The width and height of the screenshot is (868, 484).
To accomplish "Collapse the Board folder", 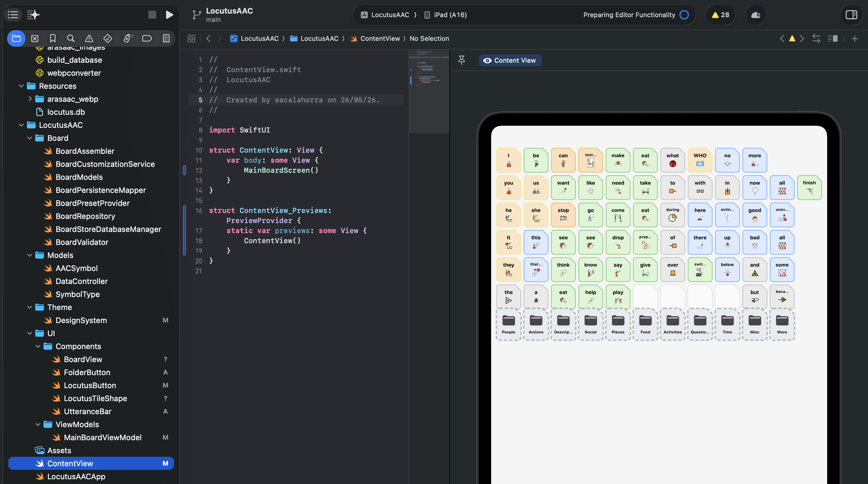I will (30, 138).
